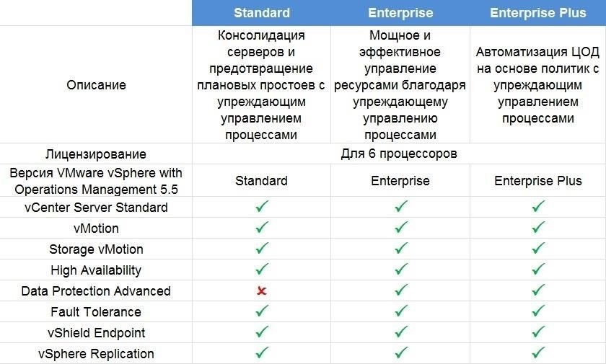
Task: Click the Enterprise Plus version cell
Action: click(537, 181)
